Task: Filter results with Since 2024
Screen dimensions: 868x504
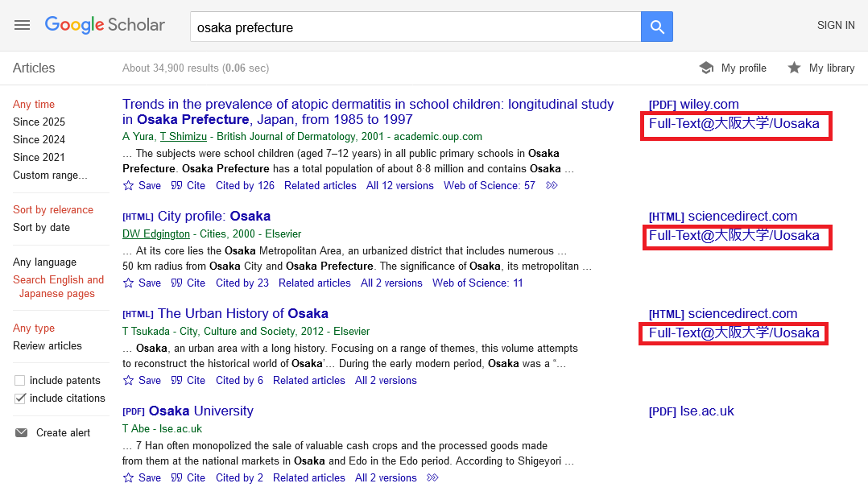Action: pyautogui.click(x=39, y=139)
